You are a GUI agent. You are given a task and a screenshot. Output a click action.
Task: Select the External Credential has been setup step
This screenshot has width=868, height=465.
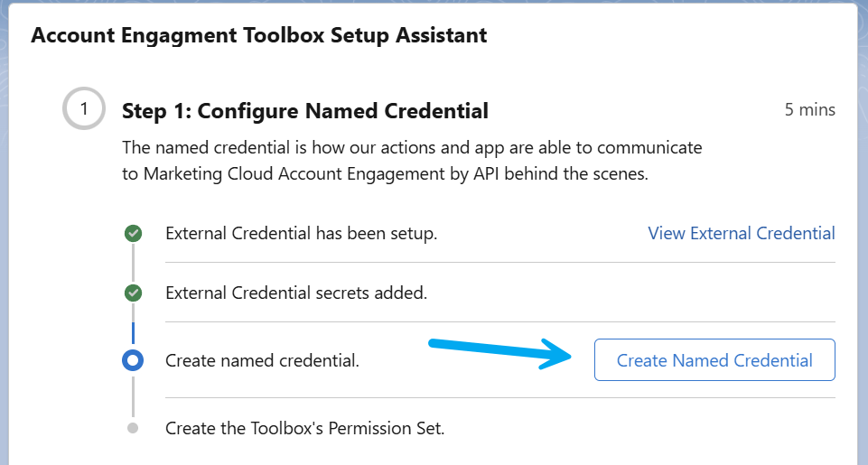(x=301, y=233)
